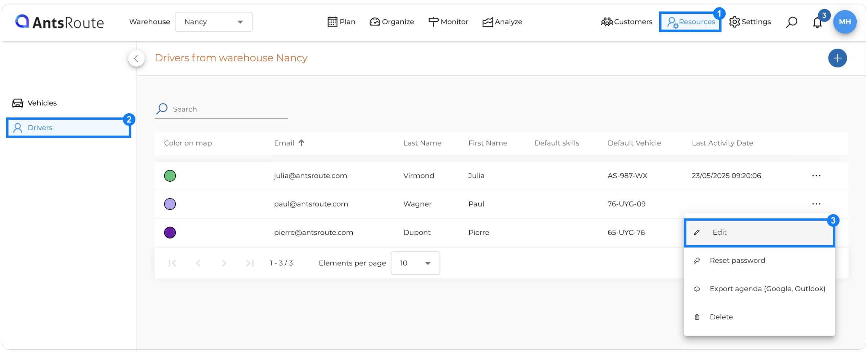868x354 pixels.
Task: Click pierre@antsroute.com email cell
Action: pyautogui.click(x=313, y=233)
